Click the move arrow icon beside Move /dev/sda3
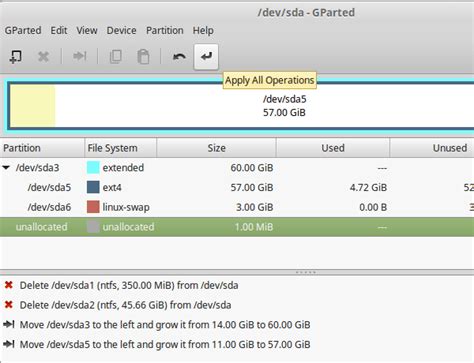 (9, 324)
